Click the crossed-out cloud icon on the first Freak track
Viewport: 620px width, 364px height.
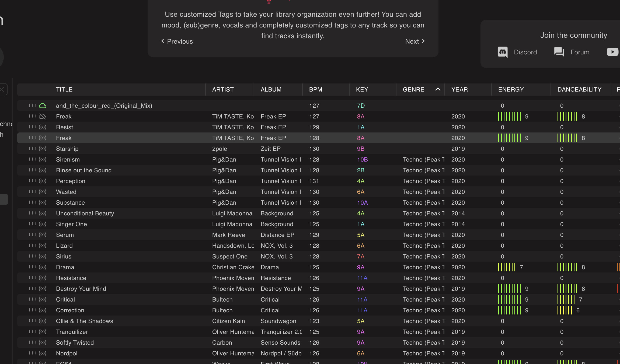coord(43,116)
